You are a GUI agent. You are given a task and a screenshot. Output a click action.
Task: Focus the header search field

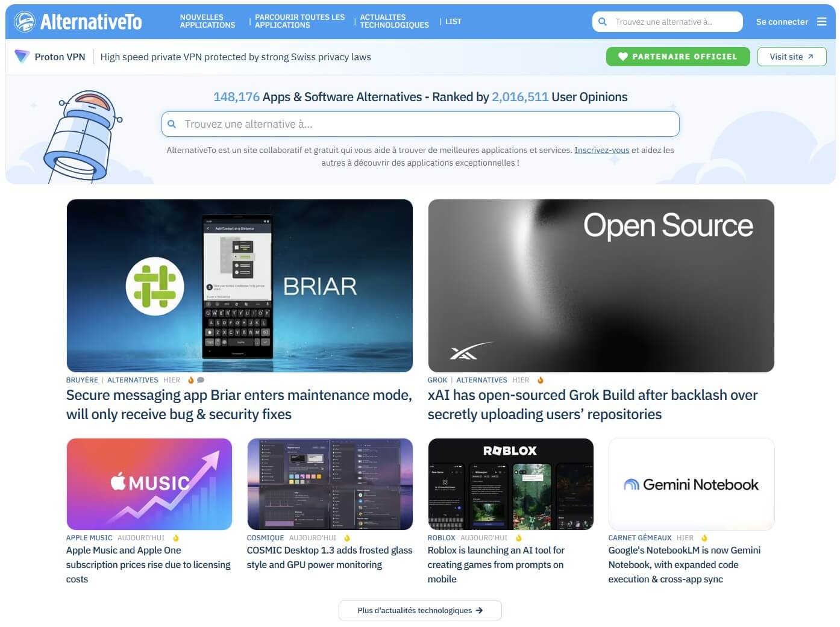tap(668, 22)
